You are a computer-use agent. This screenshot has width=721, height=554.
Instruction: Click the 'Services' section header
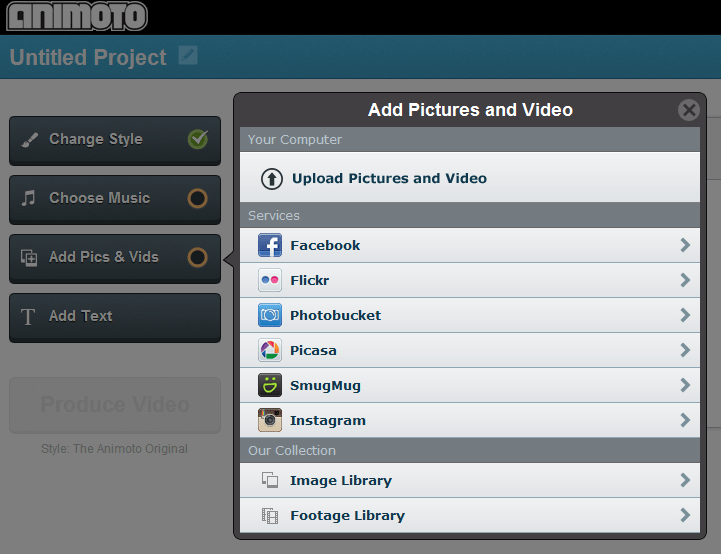coord(470,215)
